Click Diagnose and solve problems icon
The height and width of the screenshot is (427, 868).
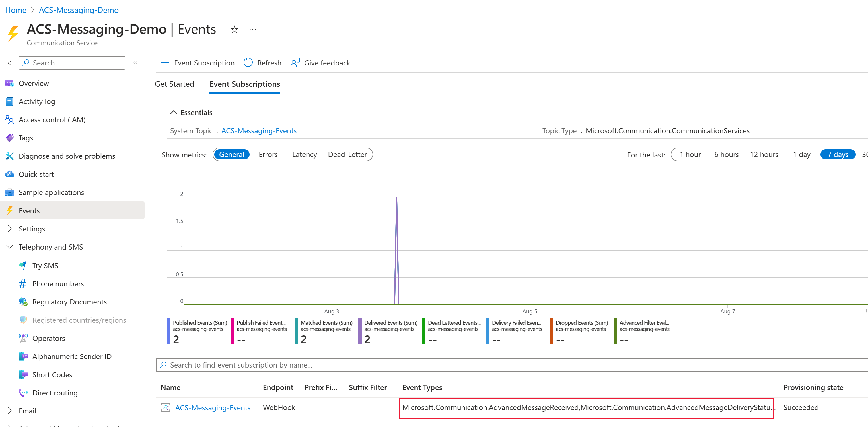tap(9, 156)
